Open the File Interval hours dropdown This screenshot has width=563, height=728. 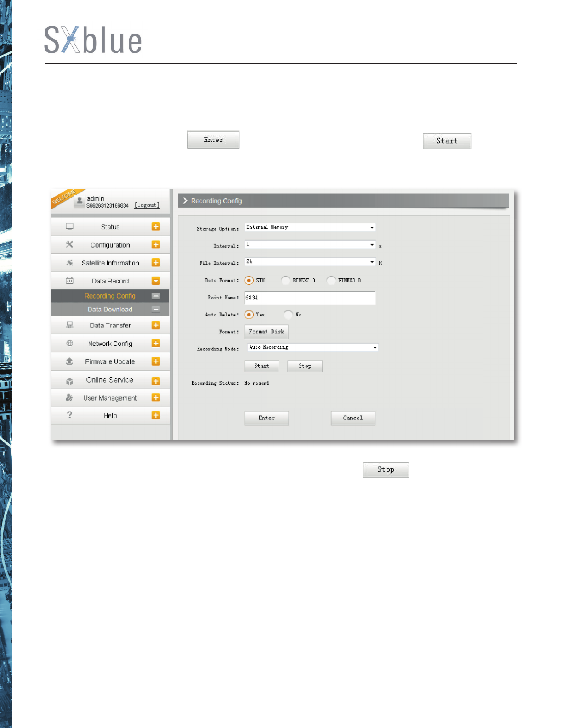(x=310, y=262)
